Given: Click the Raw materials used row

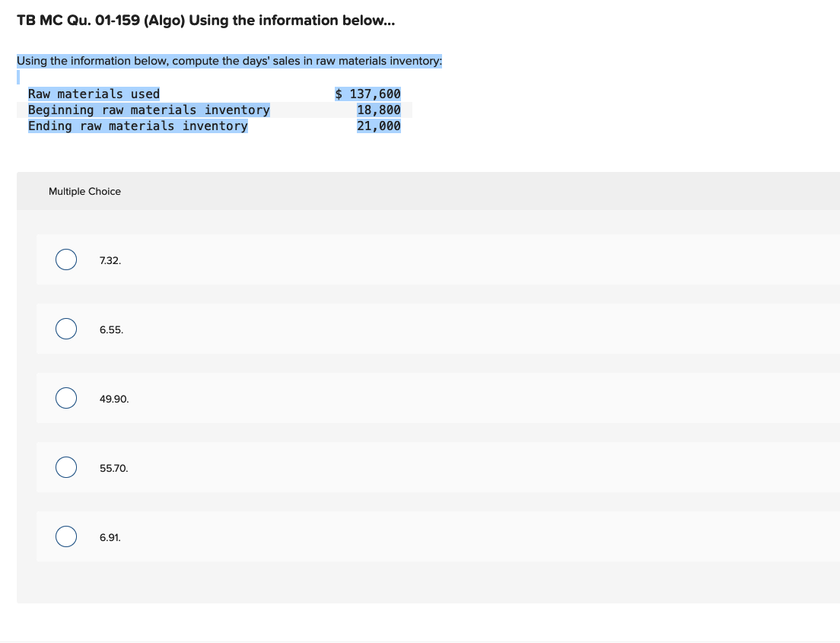Looking at the screenshot, I should [94, 93].
